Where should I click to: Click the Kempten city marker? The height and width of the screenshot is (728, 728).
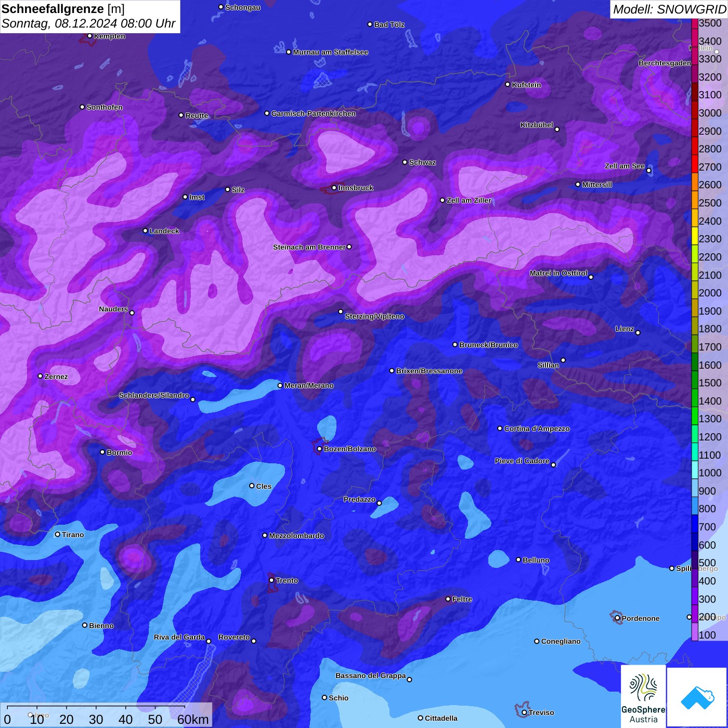(x=89, y=36)
